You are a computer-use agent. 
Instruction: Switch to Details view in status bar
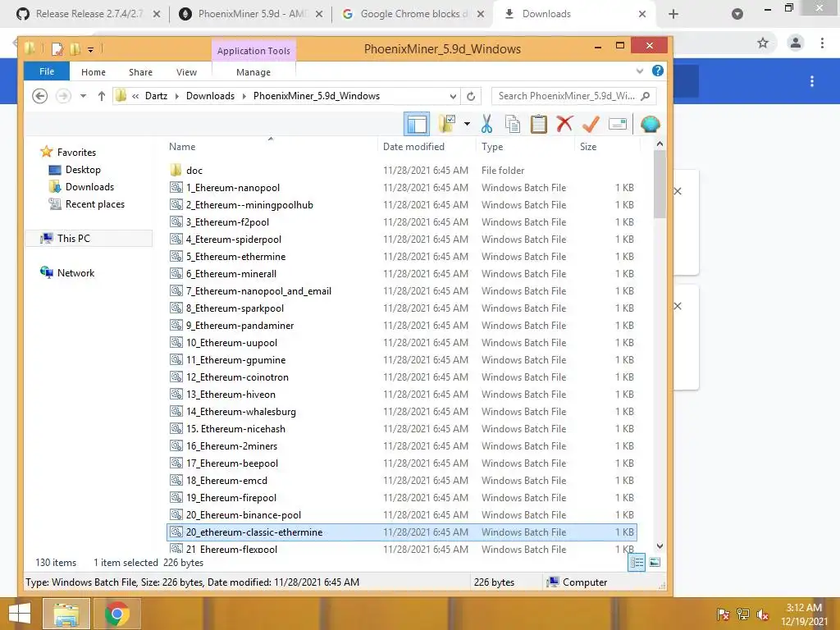click(x=637, y=563)
